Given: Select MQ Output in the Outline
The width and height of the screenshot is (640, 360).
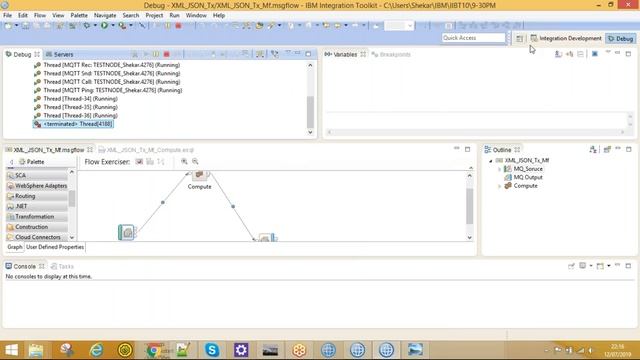Looking at the screenshot, I should (524, 177).
